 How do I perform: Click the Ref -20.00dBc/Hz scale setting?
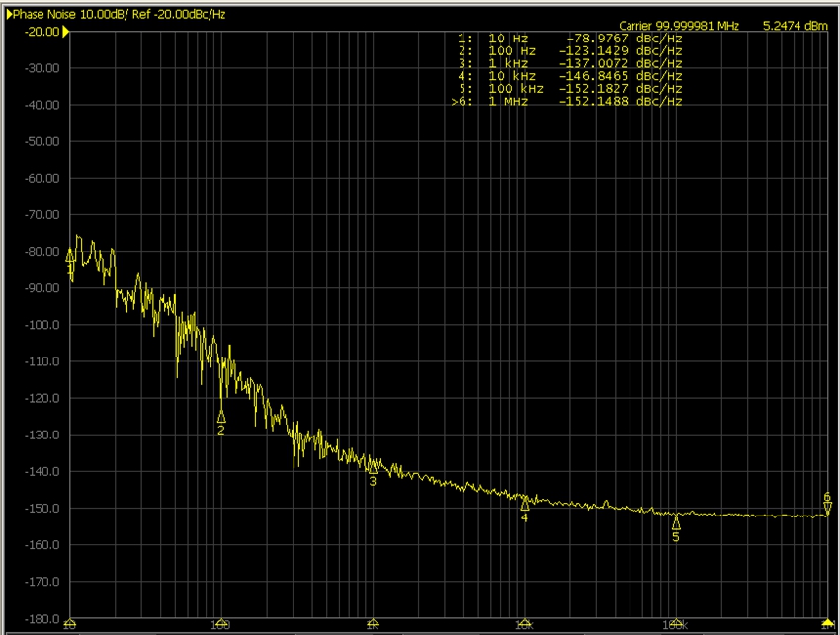[186, 13]
